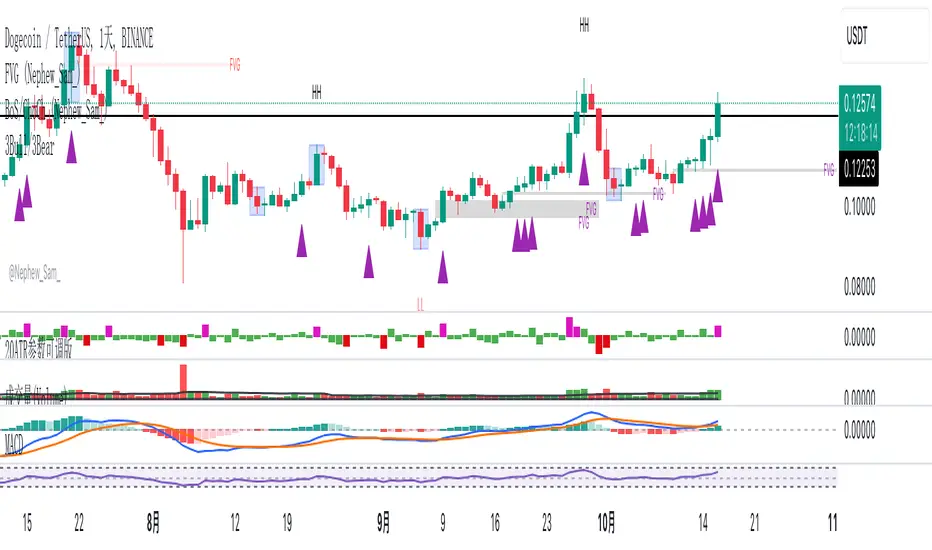
Task: Select the MACD indicator legend
Action: [x=14, y=444]
